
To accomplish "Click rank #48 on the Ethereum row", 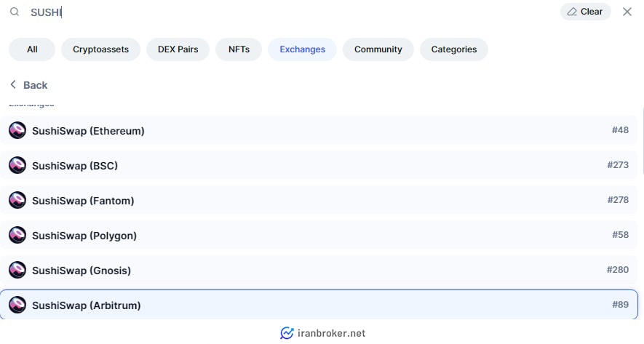I will click(x=620, y=130).
